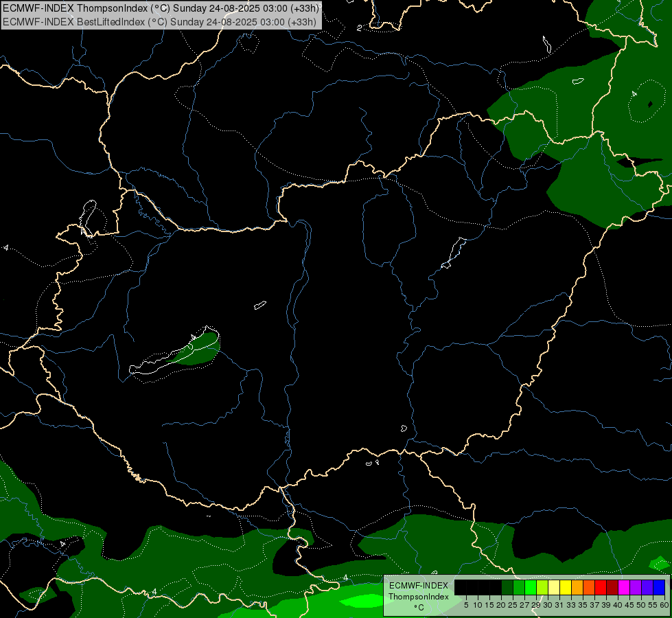Click legend scale value 35

(583, 605)
